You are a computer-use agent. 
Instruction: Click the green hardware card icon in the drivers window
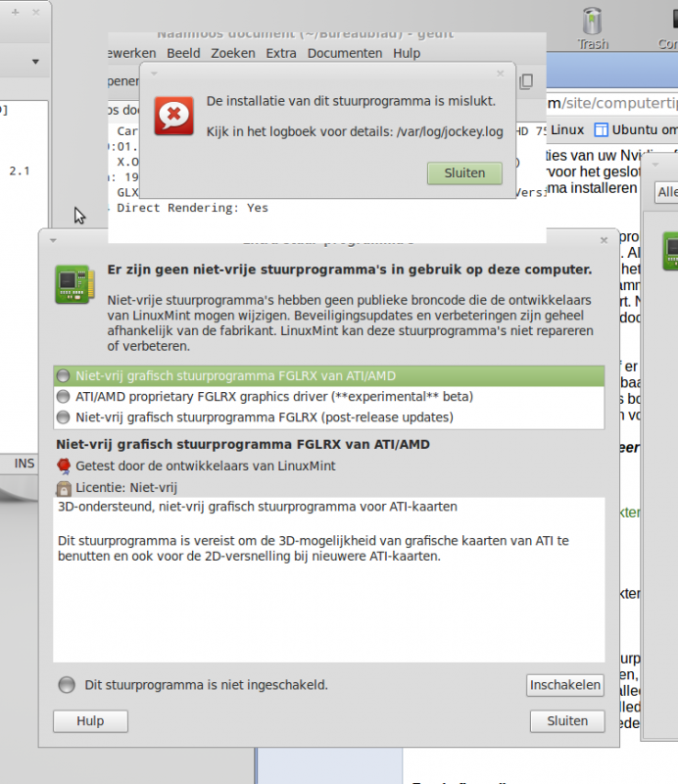(x=74, y=284)
